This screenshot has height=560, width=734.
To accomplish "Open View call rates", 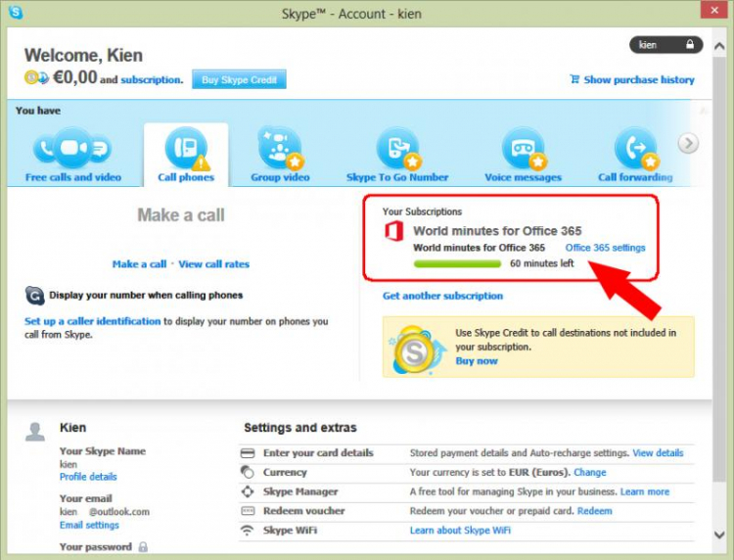I will [214, 264].
